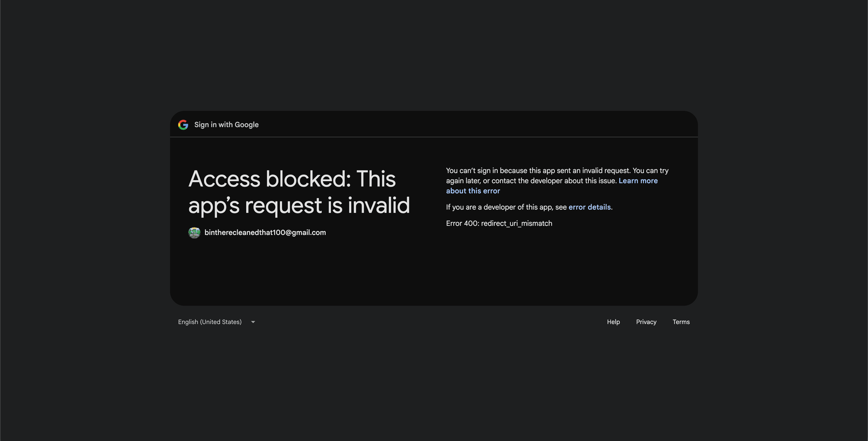Viewport: 868px width, 441px height.
Task: Click the 'If you are a developer' sentence
Action: (529, 207)
